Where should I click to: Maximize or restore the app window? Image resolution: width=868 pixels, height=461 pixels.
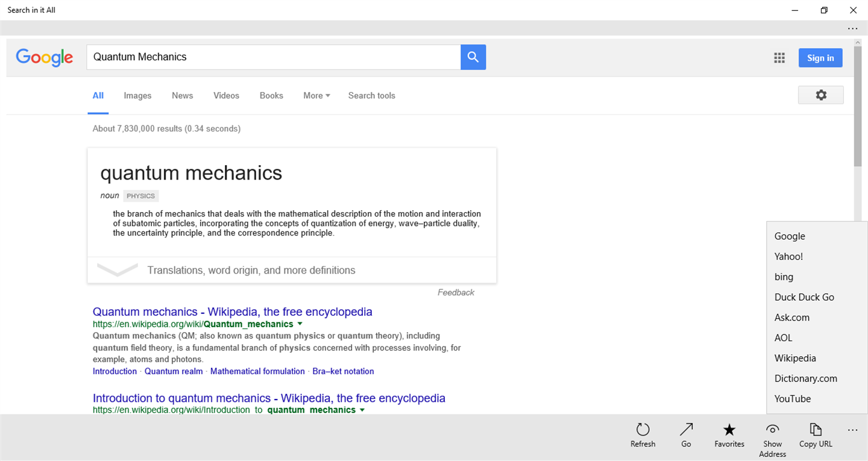[x=824, y=10]
